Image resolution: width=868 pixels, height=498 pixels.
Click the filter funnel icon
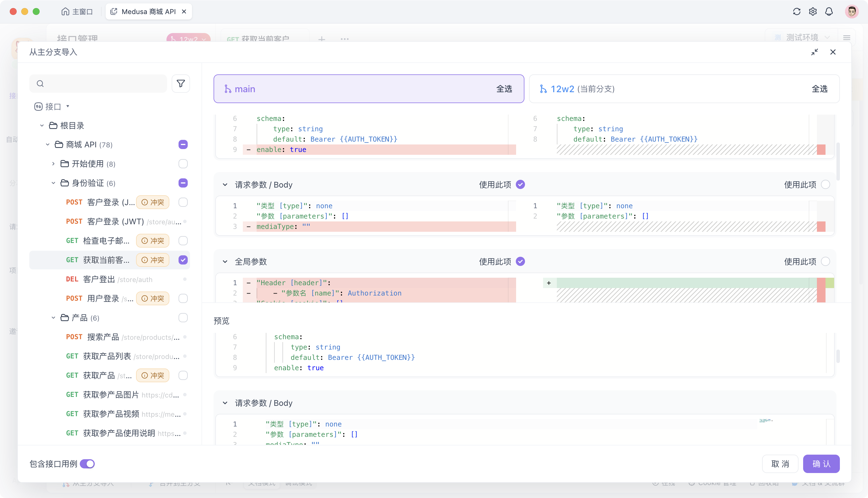point(181,84)
